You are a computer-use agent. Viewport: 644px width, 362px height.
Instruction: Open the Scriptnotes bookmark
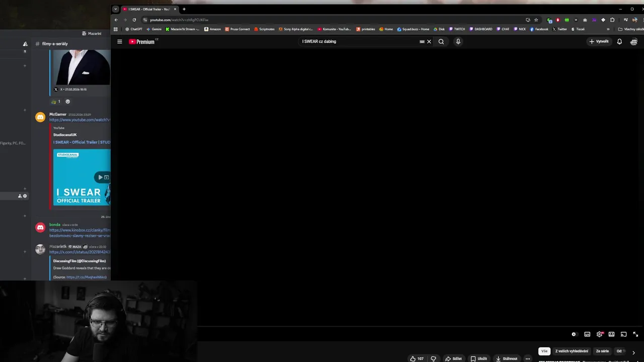click(x=264, y=29)
